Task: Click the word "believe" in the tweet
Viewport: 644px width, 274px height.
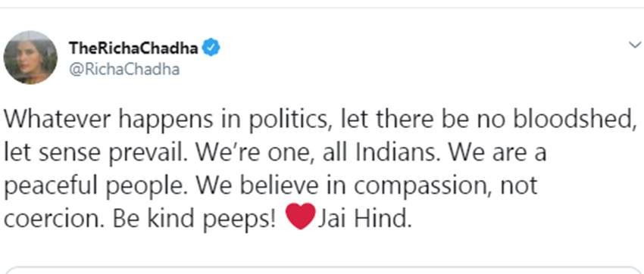Action: [279, 185]
